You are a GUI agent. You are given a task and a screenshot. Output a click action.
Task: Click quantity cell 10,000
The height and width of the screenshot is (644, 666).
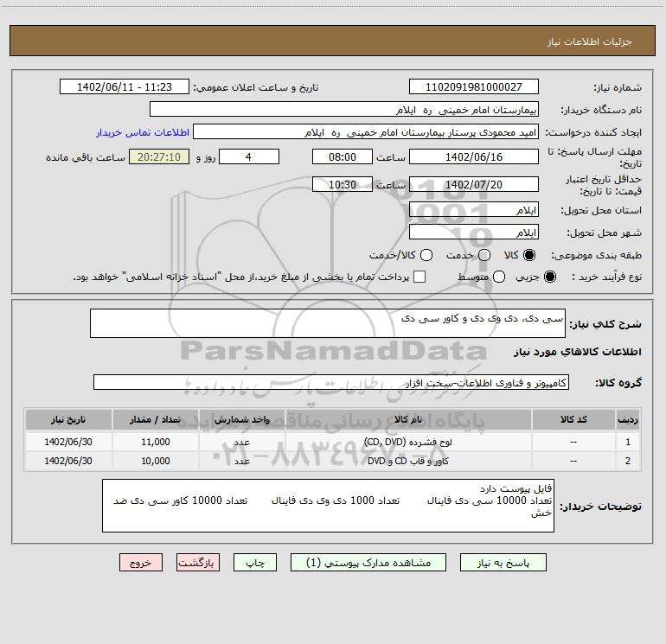pos(156,461)
